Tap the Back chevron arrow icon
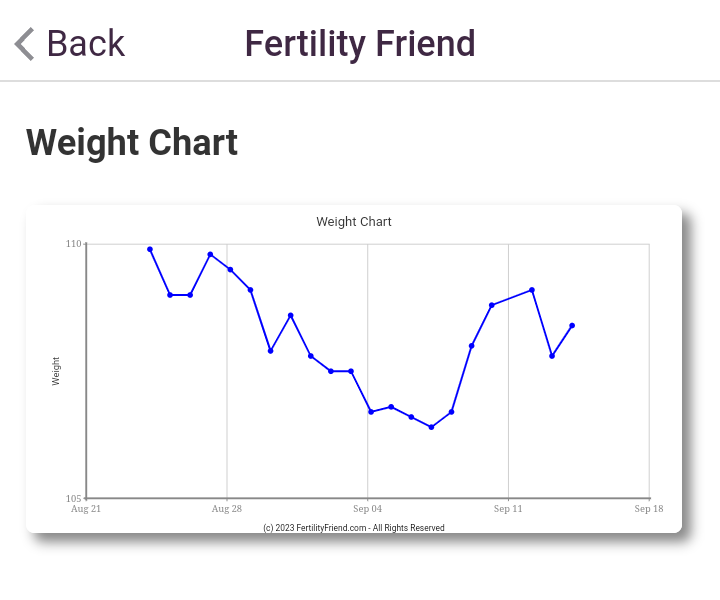 [x=25, y=44]
